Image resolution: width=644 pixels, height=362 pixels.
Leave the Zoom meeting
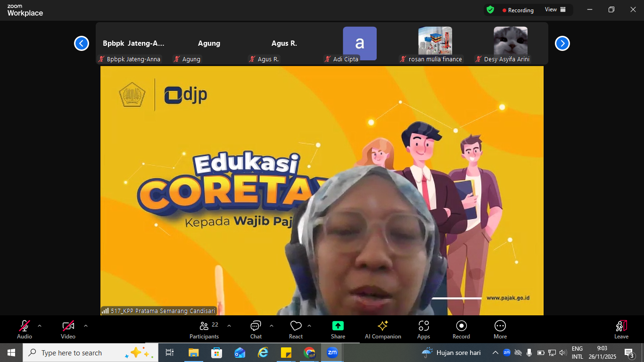point(621,329)
